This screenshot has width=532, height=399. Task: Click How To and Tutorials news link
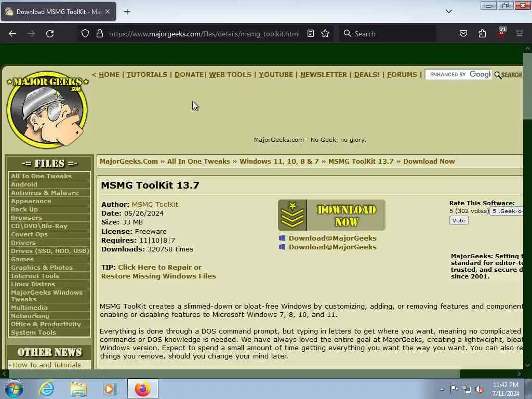(x=47, y=365)
